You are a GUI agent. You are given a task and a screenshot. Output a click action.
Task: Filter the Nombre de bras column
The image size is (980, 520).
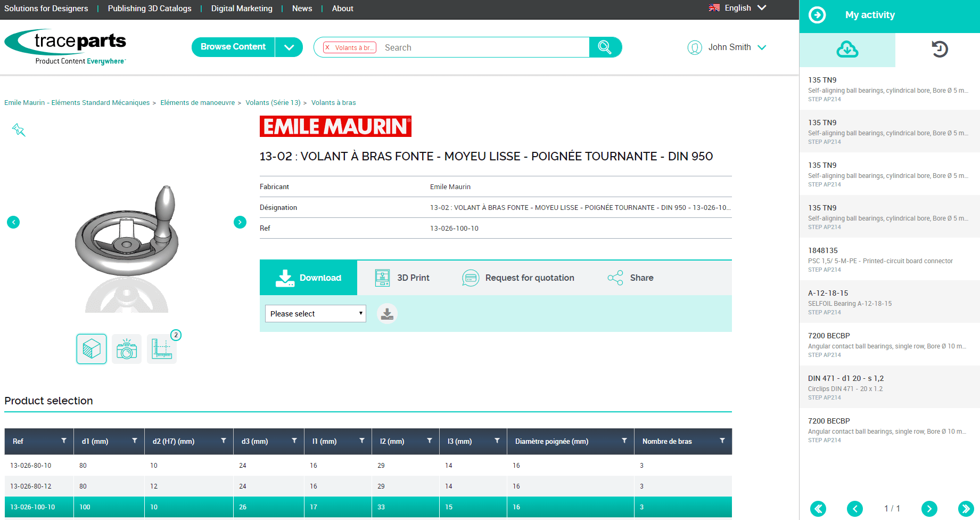[x=722, y=441]
